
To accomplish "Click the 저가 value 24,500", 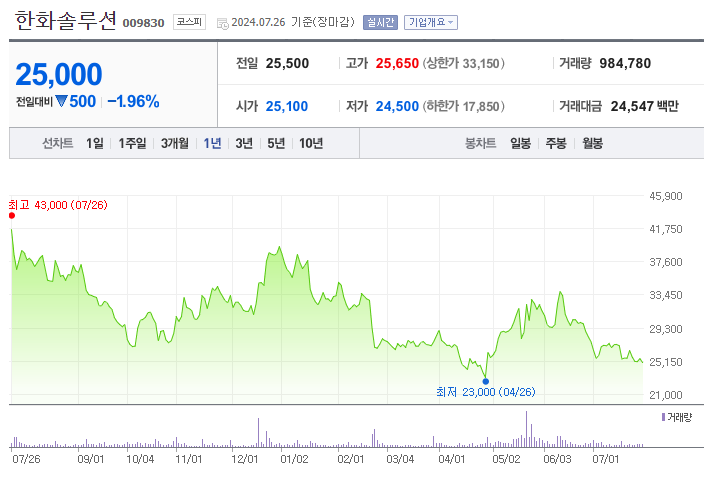I will click(397, 106).
